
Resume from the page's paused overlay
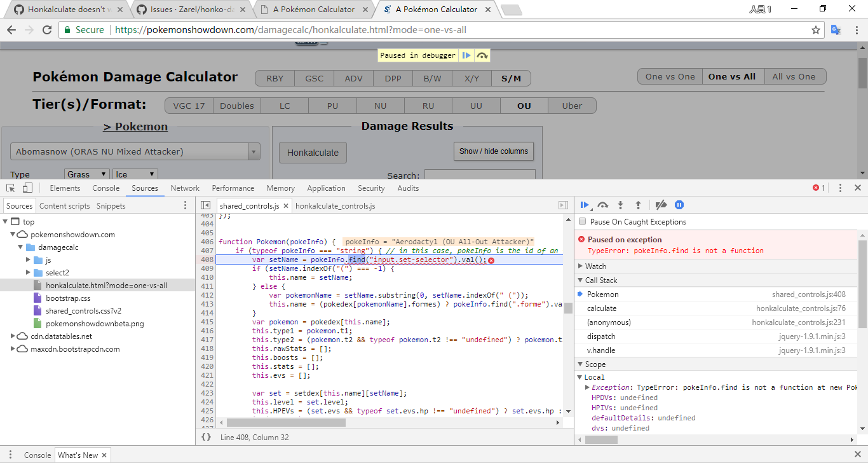[x=466, y=55]
